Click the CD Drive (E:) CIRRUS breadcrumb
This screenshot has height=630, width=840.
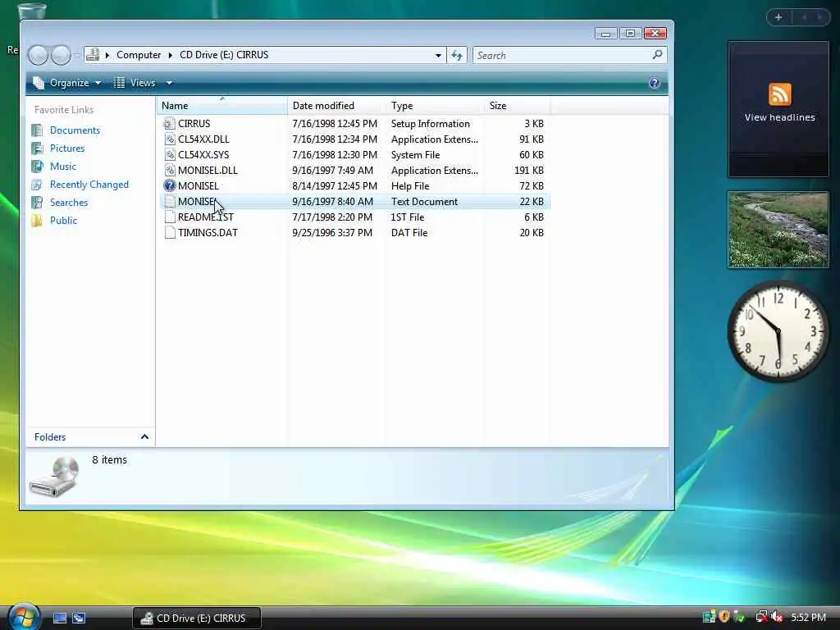224,55
